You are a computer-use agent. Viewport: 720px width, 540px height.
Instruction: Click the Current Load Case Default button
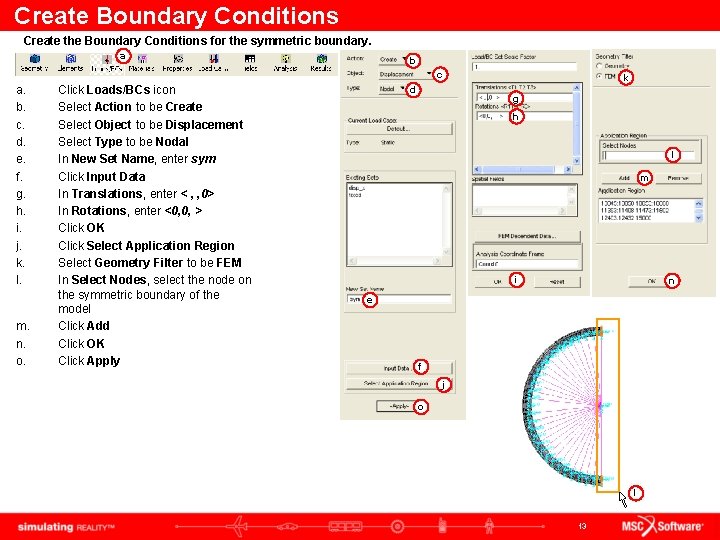399,129
